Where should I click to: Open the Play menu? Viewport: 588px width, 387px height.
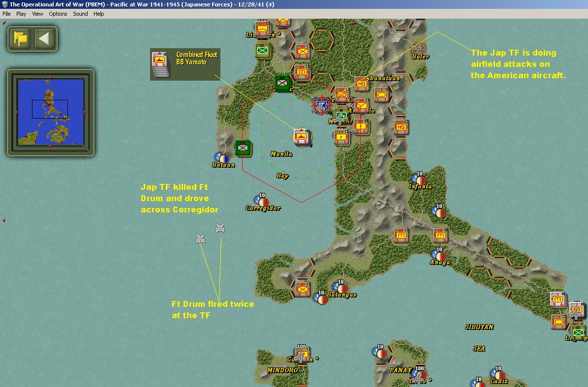[21, 14]
